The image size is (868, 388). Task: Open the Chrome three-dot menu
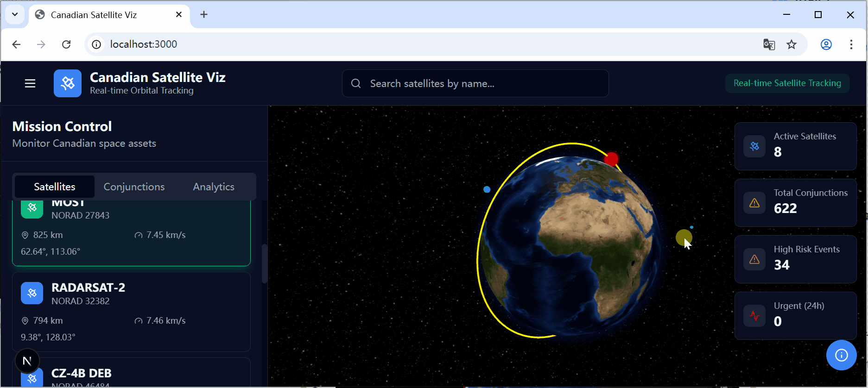tap(851, 44)
